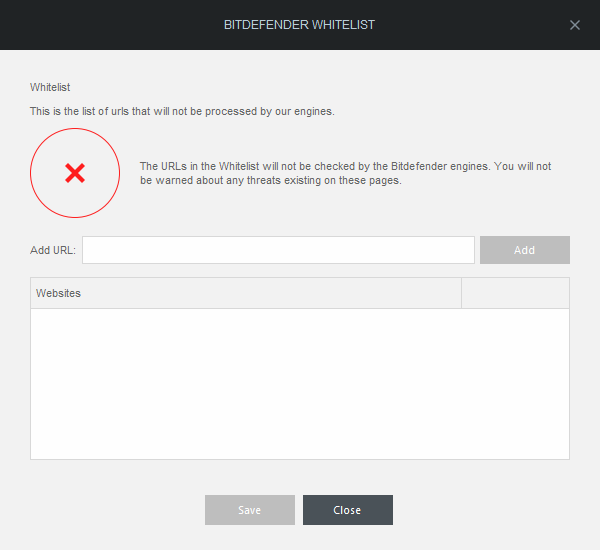
Task: Click the 'list of urls' description line
Action: 182,111
